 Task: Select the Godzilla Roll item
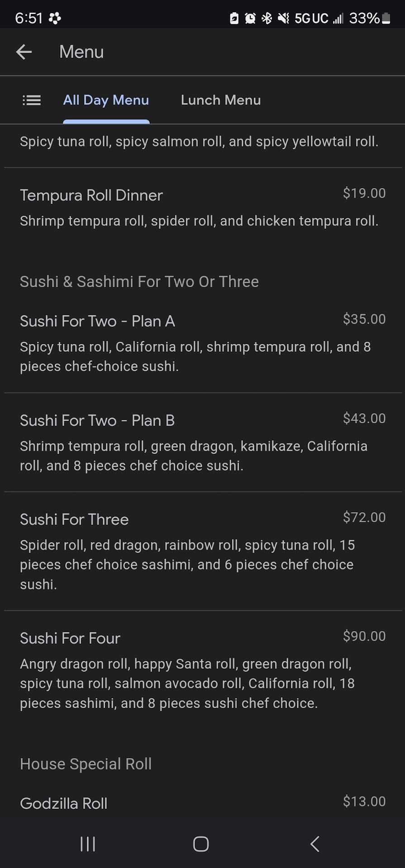[64, 803]
